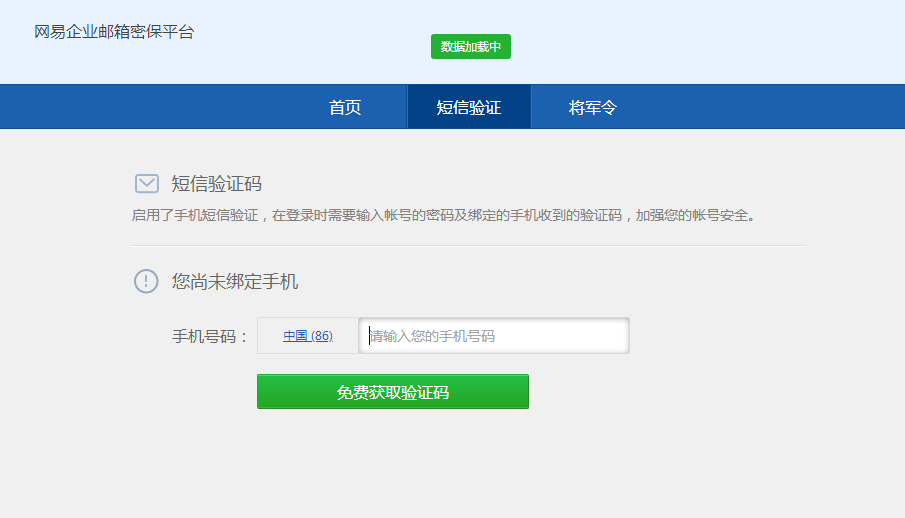Select the 短信验证 tab

469,107
